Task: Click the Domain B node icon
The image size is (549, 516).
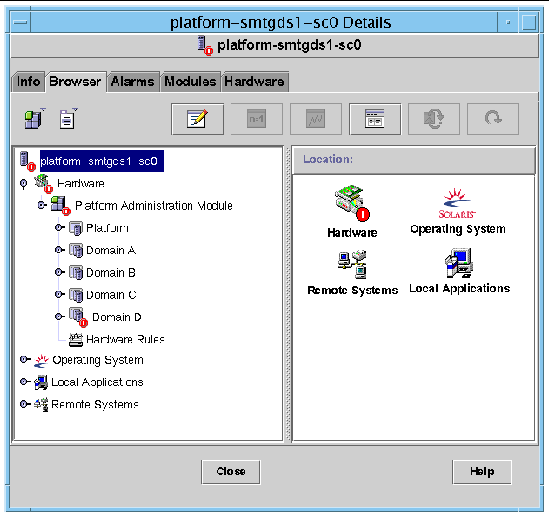Action: 76,272
